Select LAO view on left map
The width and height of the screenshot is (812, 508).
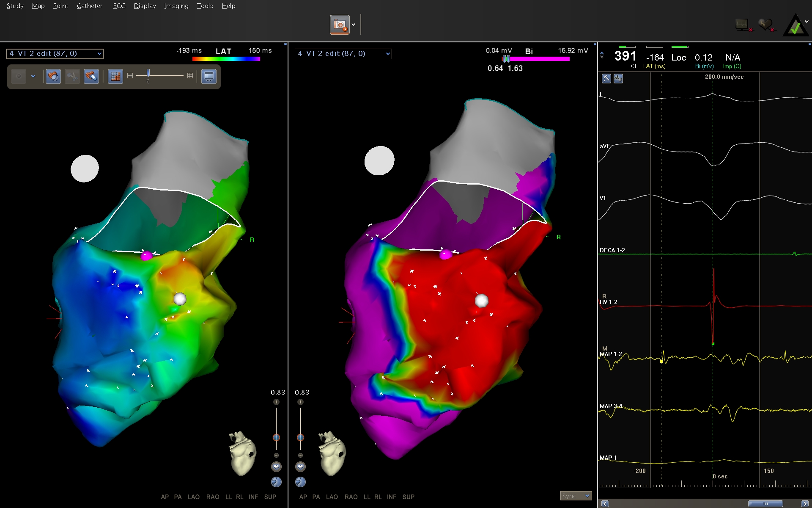pos(194,497)
